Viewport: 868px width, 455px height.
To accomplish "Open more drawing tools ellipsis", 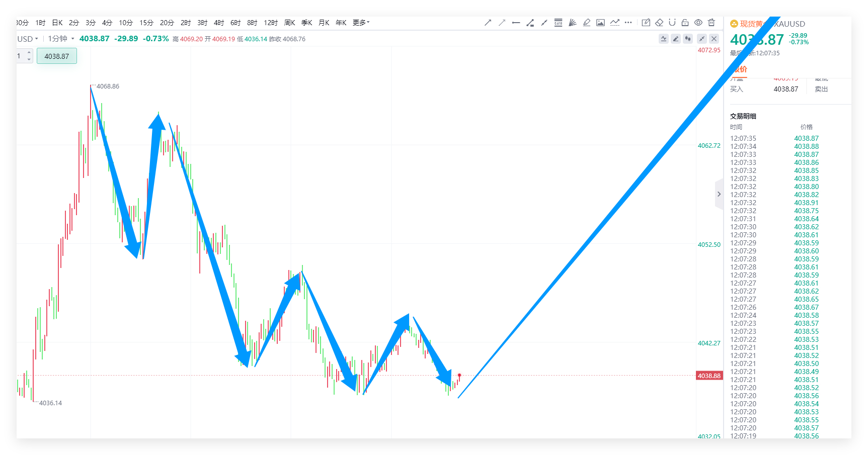I will [628, 23].
